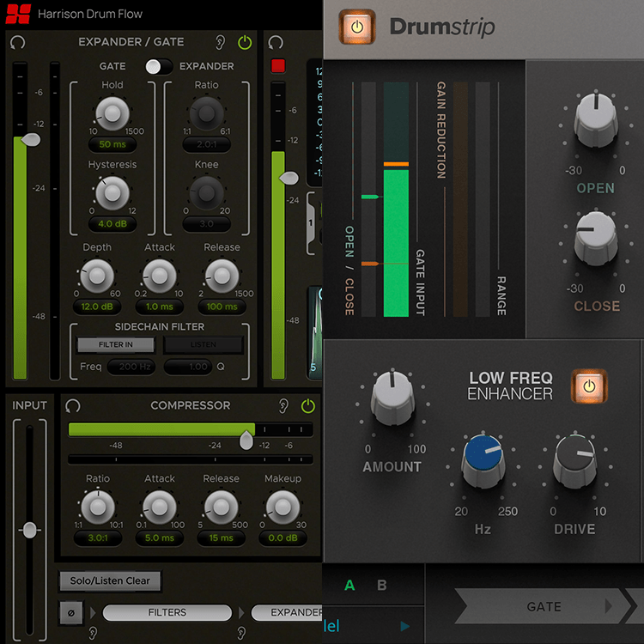
Task: Reset the Expander / Gate section
Action: click(x=18, y=42)
